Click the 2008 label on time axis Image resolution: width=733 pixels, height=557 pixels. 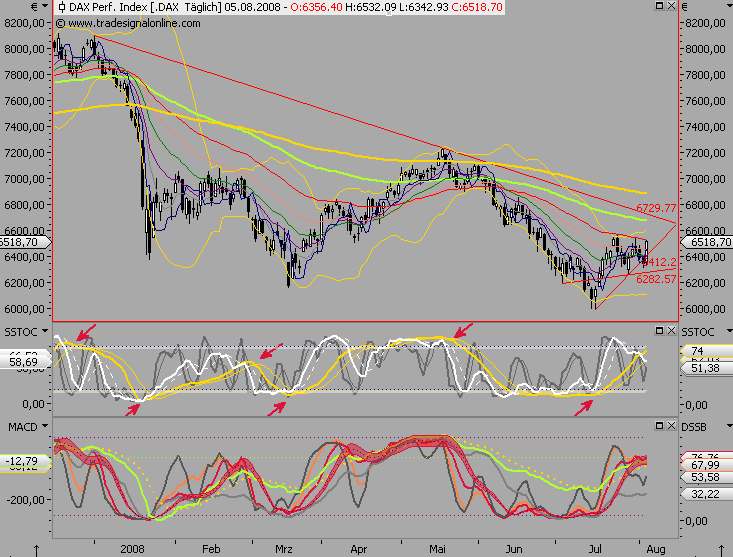[132, 549]
